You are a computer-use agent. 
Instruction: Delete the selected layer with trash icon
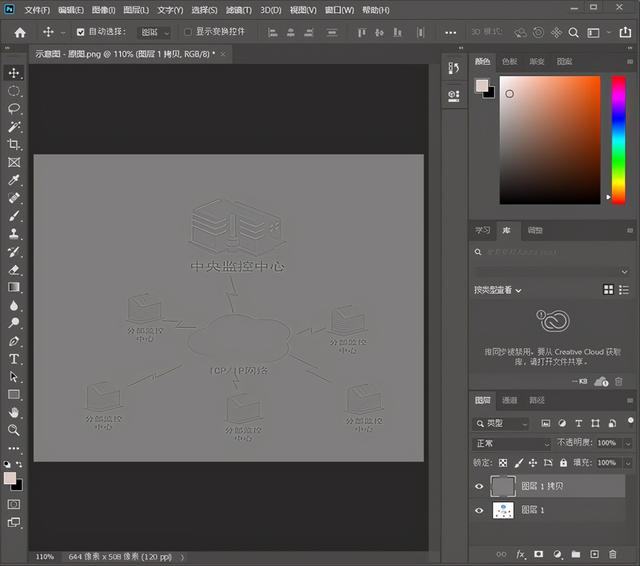click(x=613, y=554)
